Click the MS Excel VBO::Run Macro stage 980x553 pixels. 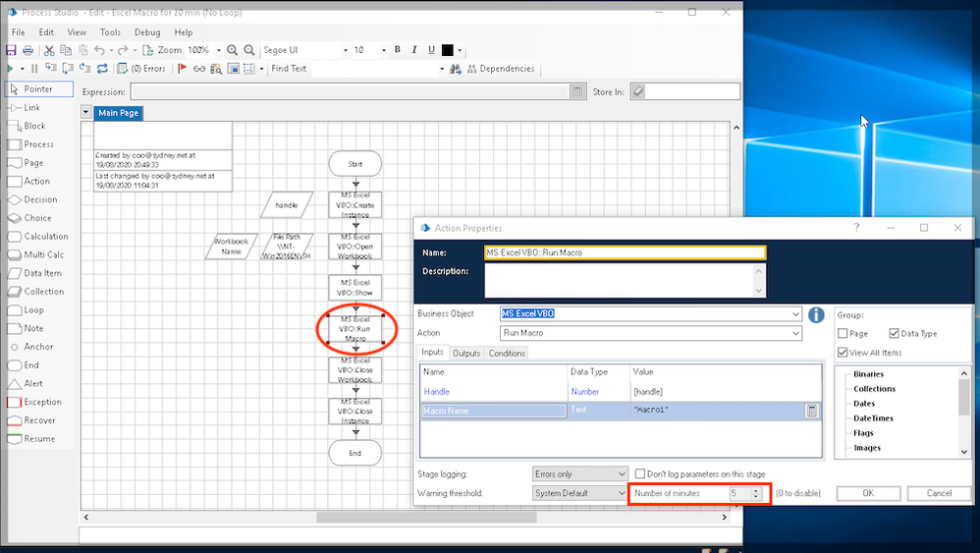[x=355, y=329]
